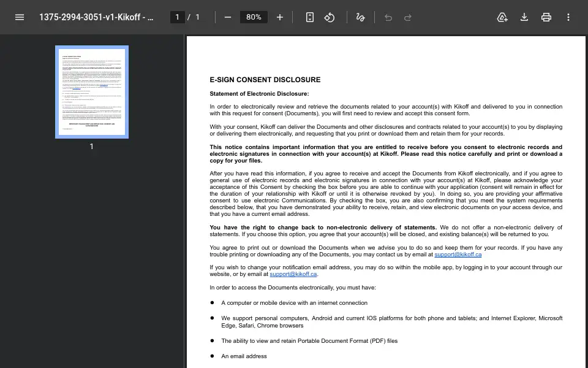Screen dimensions: 588x368
Task: Open the sidebar hamburger menu
Action: coord(20,17)
